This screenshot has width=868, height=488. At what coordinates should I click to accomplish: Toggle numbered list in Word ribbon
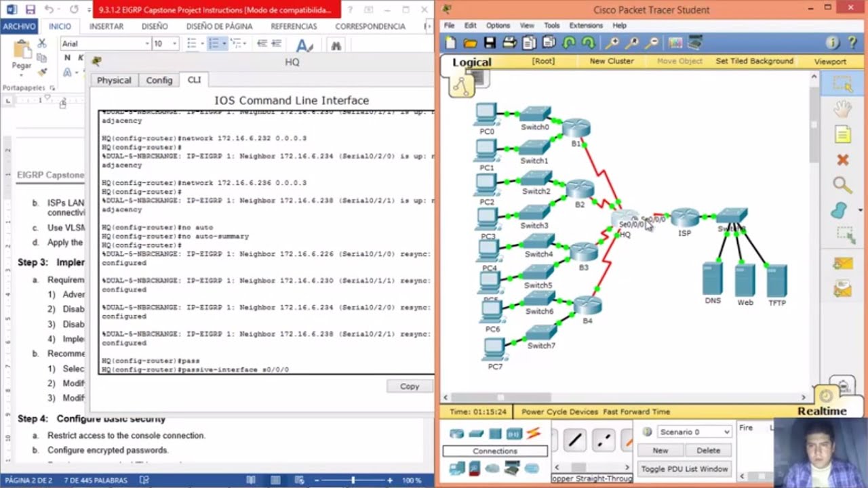coord(214,43)
